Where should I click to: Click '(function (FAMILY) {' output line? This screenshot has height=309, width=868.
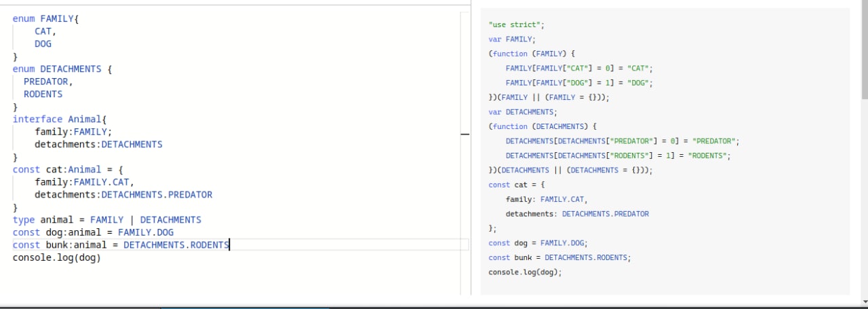tap(531, 54)
